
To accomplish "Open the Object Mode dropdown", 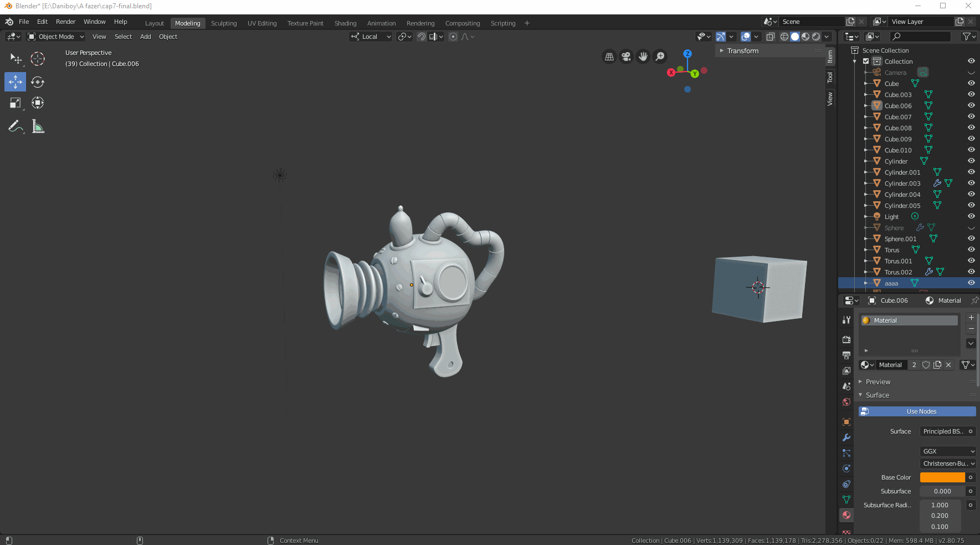I will (56, 37).
